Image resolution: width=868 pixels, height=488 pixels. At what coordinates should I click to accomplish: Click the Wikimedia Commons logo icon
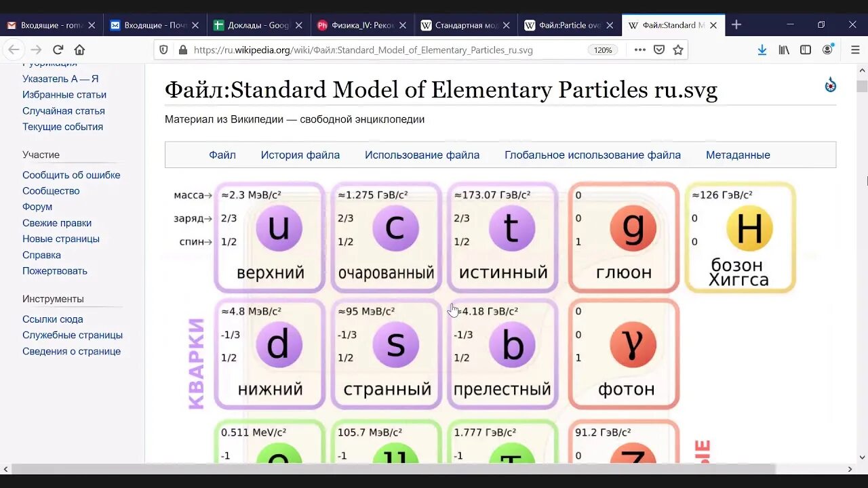tap(830, 85)
